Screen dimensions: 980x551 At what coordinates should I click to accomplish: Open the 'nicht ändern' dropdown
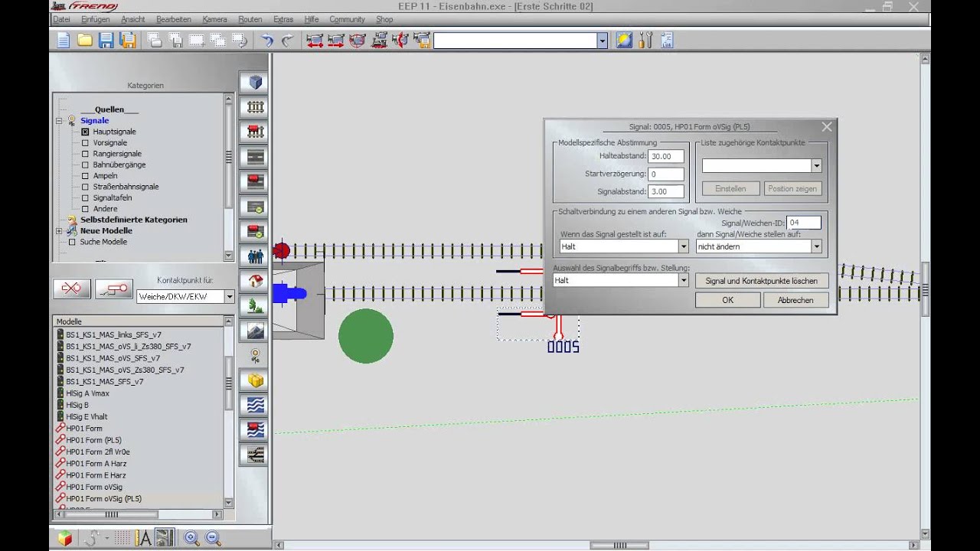coord(816,246)
